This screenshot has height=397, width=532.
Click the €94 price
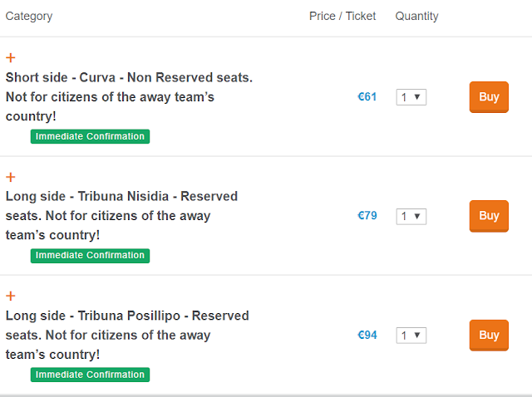pyautogui.click(x=367, y=336)
